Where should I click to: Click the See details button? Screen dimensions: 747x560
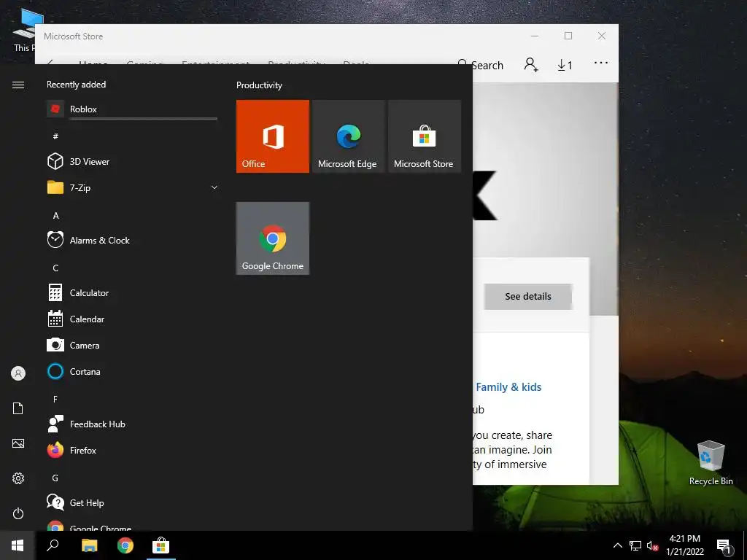tap(528, 296)
